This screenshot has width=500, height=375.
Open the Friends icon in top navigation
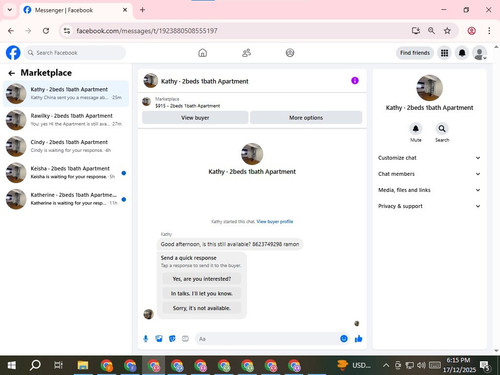(246, 53)
